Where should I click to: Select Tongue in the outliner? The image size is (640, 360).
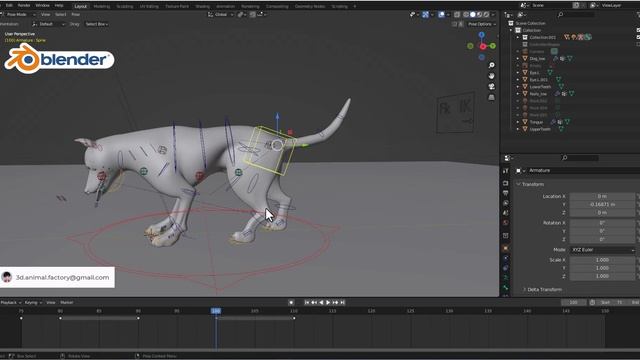(x=536, y=122)
